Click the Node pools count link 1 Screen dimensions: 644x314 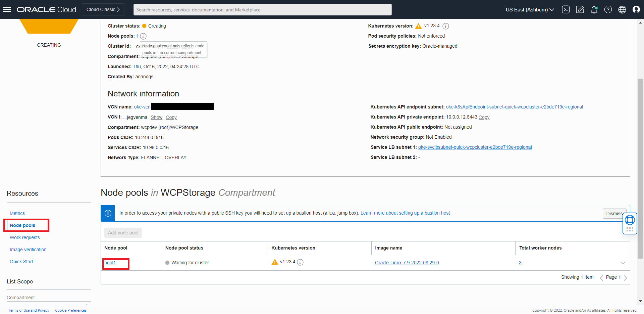[138, 36]
